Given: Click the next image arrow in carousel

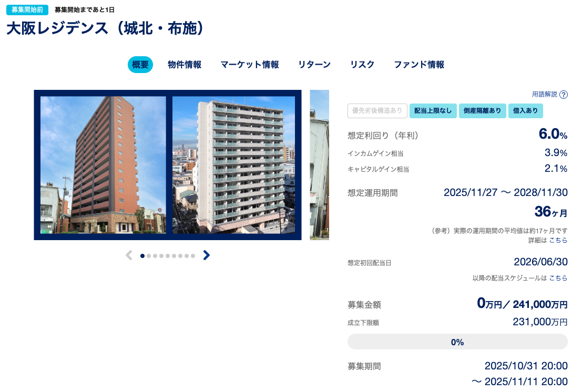Looking at the screenshot, I should pyautogui.click(x=207, y=255).
